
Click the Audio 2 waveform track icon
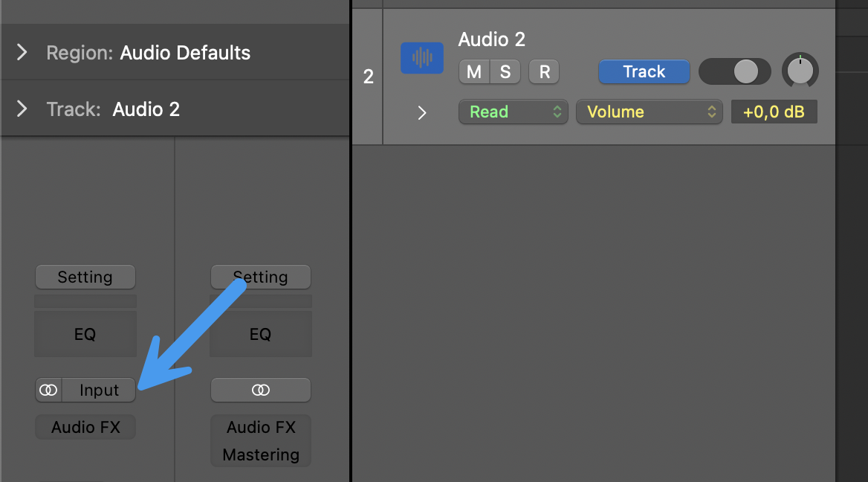click(421, 58)
